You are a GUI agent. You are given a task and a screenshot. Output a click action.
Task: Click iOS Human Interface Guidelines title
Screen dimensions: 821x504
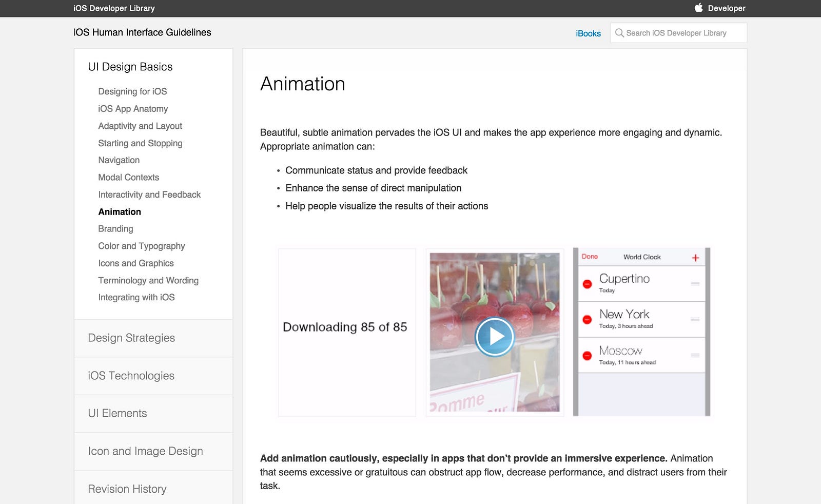(142, 32)
